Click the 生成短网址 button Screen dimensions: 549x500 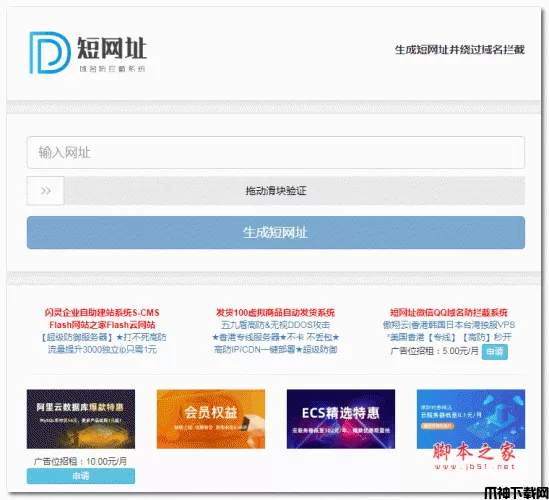point(276,232)
